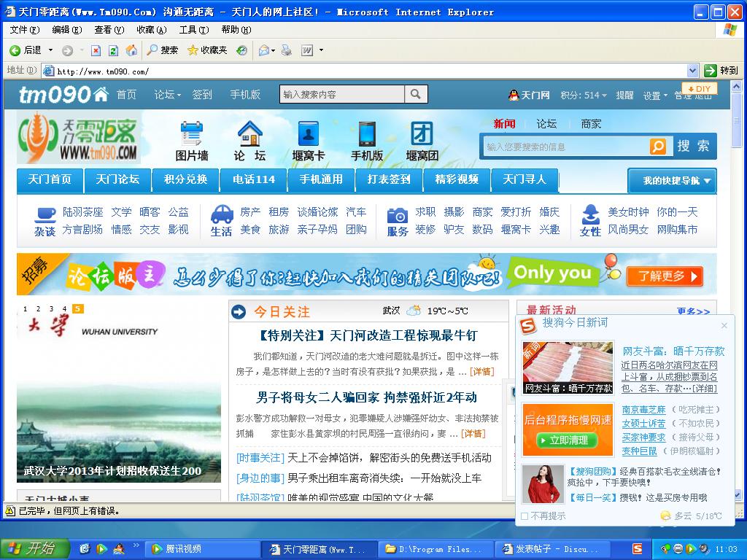Select the 积分兑换 nav tab
The image size is (747, 560).
tap(185, 179)
